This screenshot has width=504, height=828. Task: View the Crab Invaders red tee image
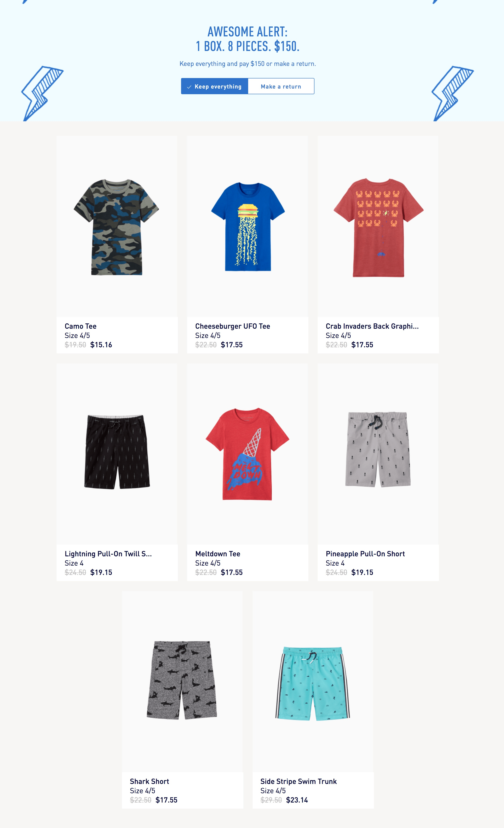(378, 226)
